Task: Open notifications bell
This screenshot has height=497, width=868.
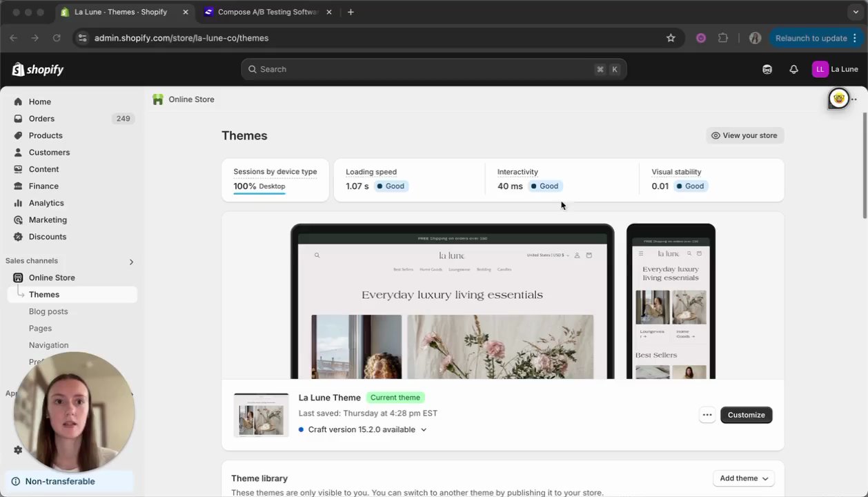Action: click(793, 69)
